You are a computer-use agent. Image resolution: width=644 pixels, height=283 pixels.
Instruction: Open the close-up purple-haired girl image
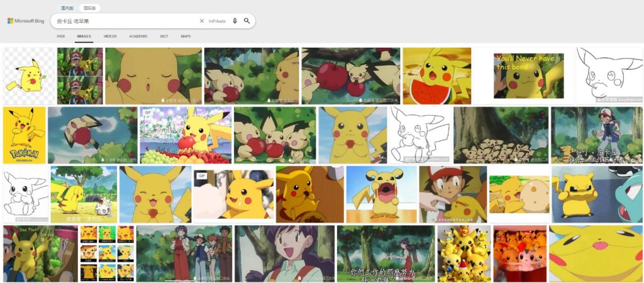(x=284, y=253)
